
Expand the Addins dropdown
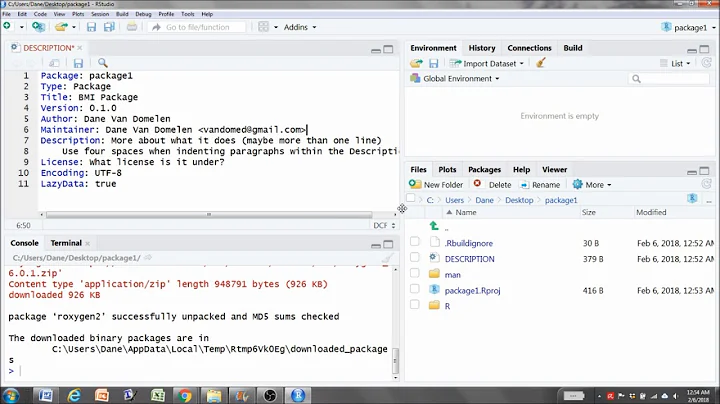point(300,27)
